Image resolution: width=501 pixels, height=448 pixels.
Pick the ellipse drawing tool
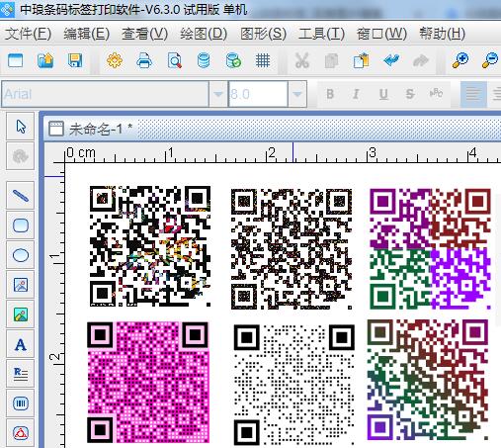click(x=21, y=255)
